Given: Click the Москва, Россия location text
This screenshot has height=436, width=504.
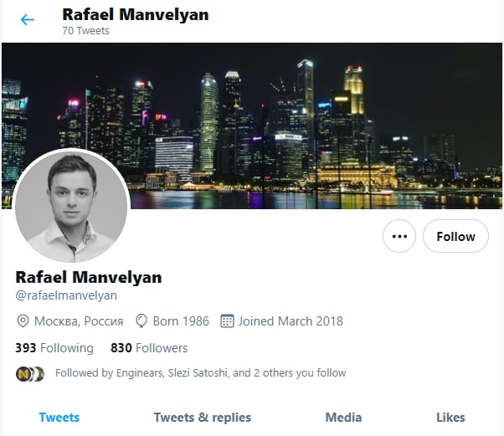Looking at the screenshot, I should (x=79, y=321).
